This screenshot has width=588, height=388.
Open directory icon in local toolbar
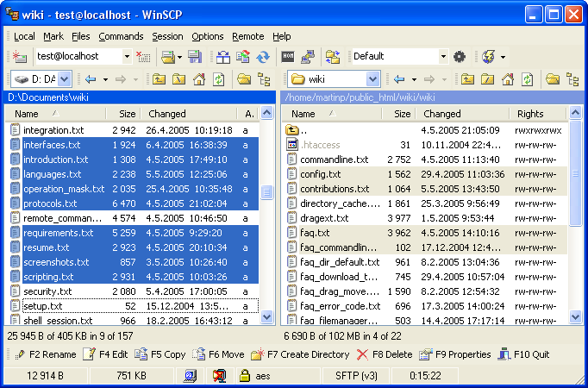point(244,79)
